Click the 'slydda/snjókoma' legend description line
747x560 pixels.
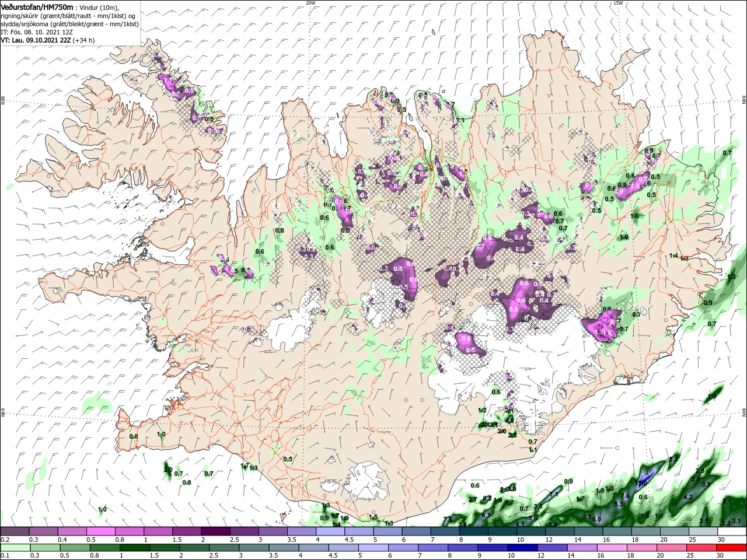point(69,24)
